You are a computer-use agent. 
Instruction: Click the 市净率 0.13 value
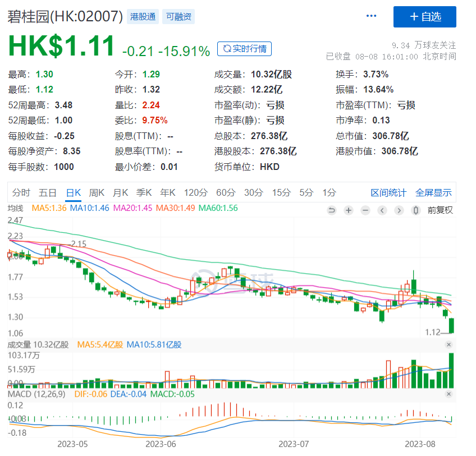tap(381, 120)
